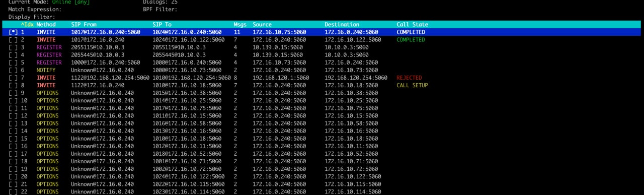Select the checkbox on OPTIONS row 16
Viewport: 644px width, 195px height.
click(14, 146)
